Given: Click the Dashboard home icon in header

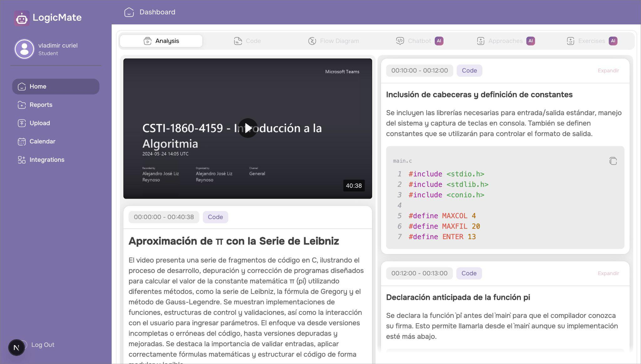Looking at the screenshot, I should tap(129, 12).
